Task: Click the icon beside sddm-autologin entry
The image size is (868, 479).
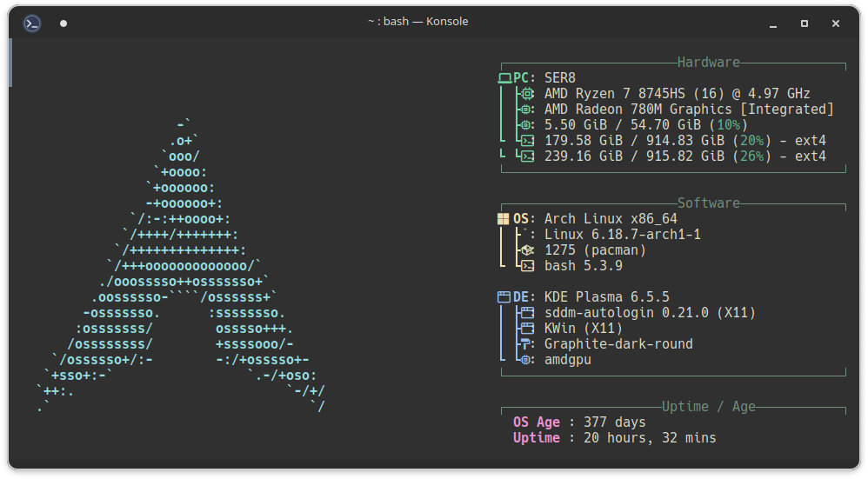Action: tap(526, 313)
